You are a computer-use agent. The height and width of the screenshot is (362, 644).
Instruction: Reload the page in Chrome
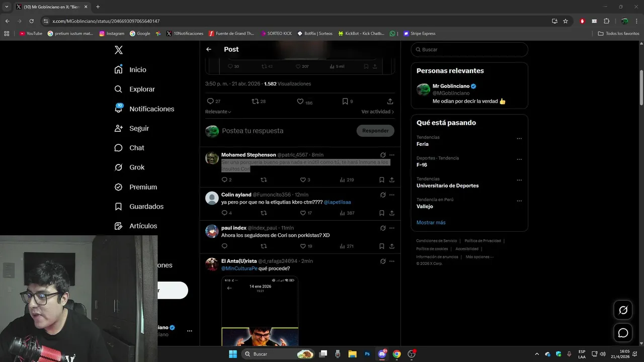pyautogui.click(x=31, y=21)
